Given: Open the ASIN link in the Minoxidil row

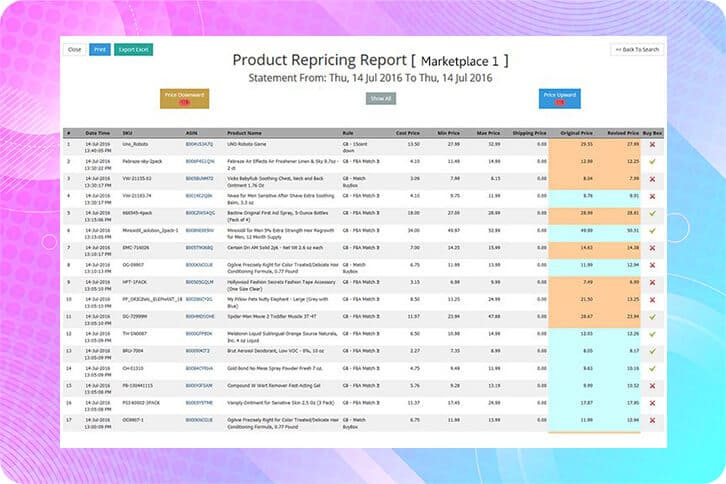Looking at the screenshot, I should pyautogui.click(x=200, y=231).
